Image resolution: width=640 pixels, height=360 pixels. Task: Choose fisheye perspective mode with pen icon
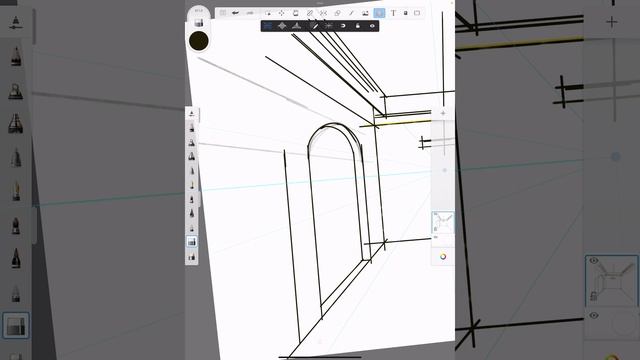tap(313, 26)
